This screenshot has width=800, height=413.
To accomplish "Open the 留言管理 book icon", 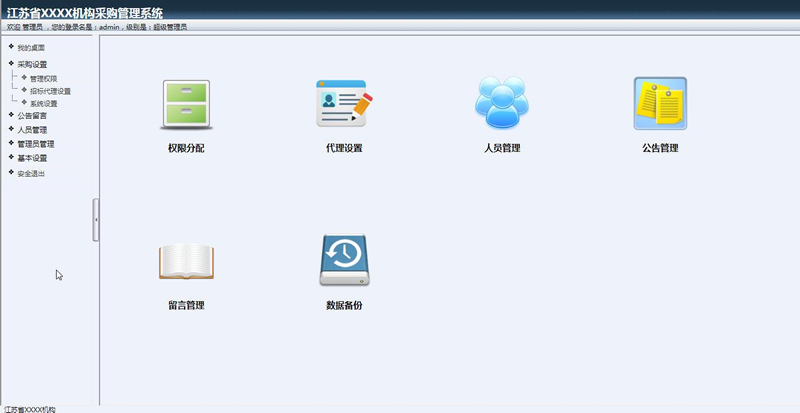I will tap(187, 261).
